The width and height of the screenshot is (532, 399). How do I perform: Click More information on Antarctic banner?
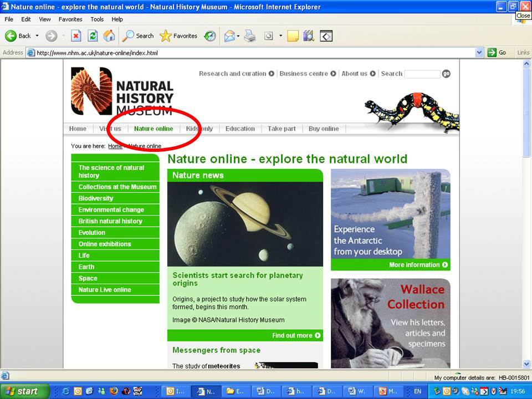pyautogui.click(x=418, y=265)
